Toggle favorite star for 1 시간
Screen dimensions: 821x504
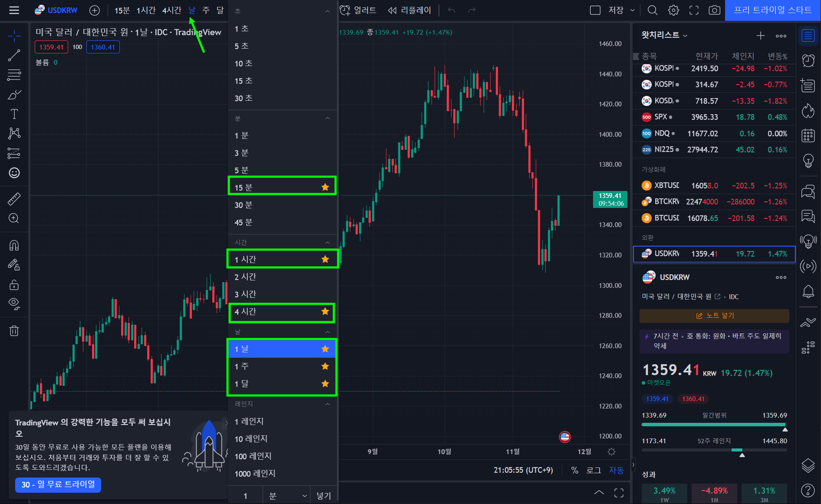[325, 259]
